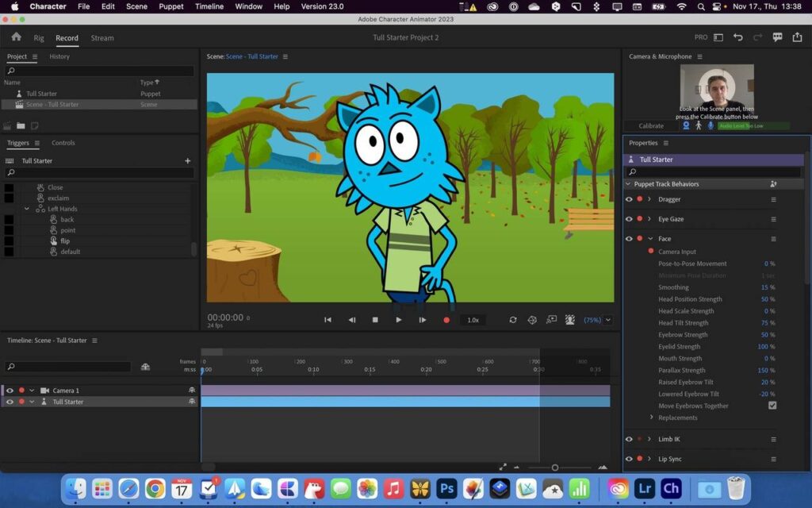Click the refresh scene icon
The image size is (812, 508).
[513, 320]
